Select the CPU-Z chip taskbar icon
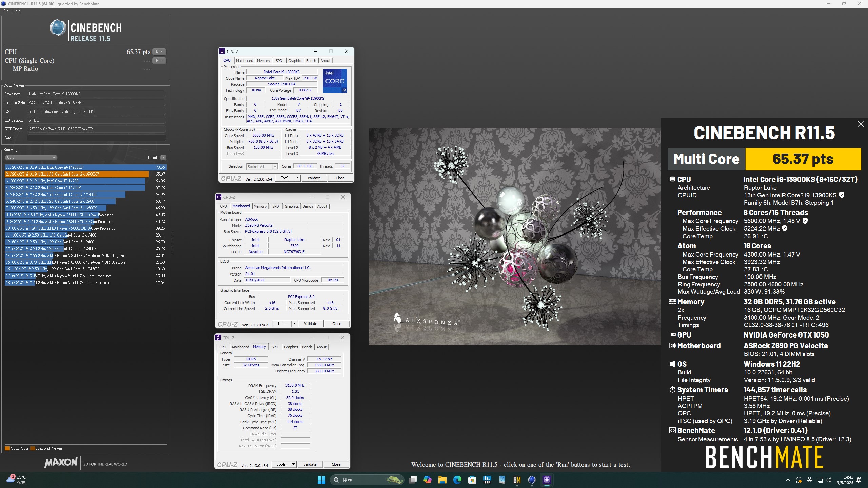The height and width of the screenshot is (488, 868). [x=547, y=480]
